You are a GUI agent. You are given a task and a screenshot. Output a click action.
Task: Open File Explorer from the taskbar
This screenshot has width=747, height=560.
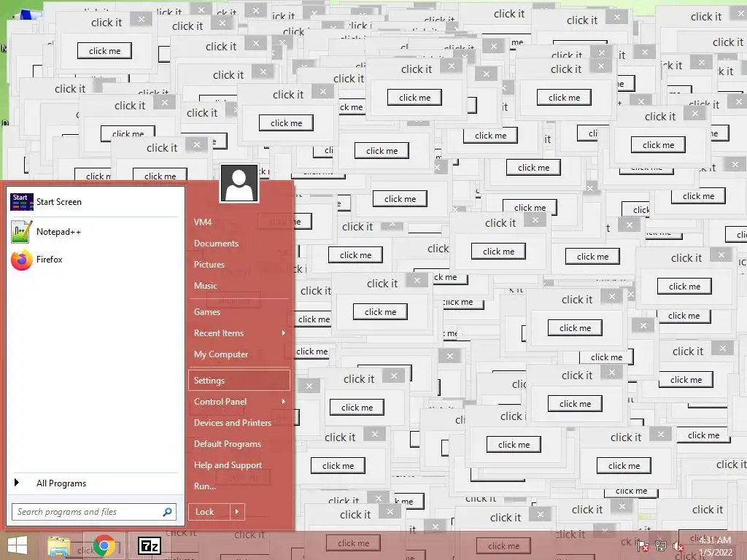(59, 545)
